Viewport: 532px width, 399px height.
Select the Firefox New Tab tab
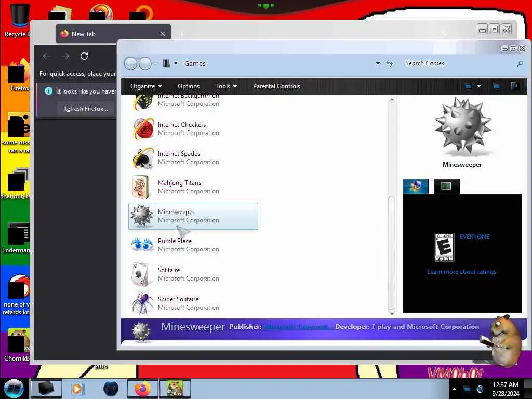click(x=113, y=34)
